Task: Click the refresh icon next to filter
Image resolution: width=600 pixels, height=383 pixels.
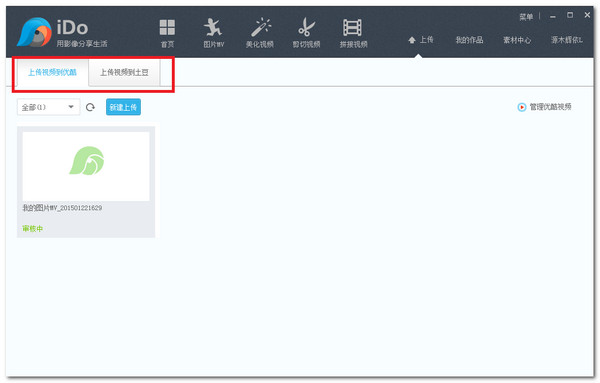Action: 90,108
